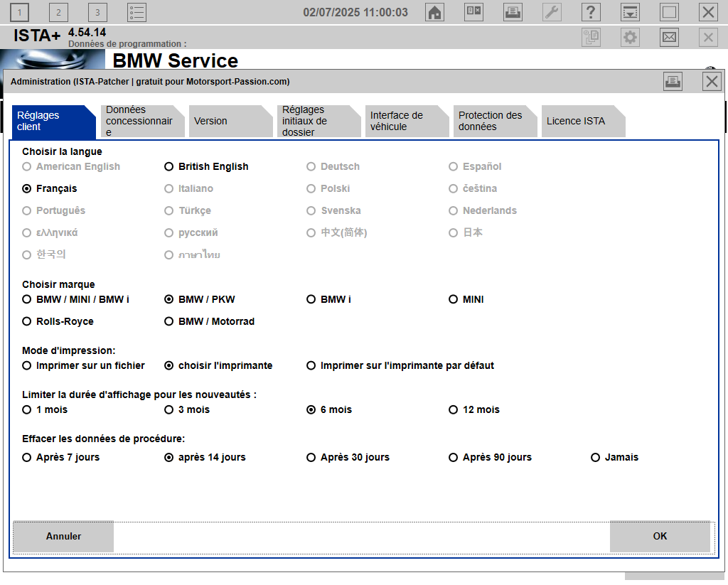Click the Annuler button
The height and width of the screenshot is (585, 728).
(63, 536)
